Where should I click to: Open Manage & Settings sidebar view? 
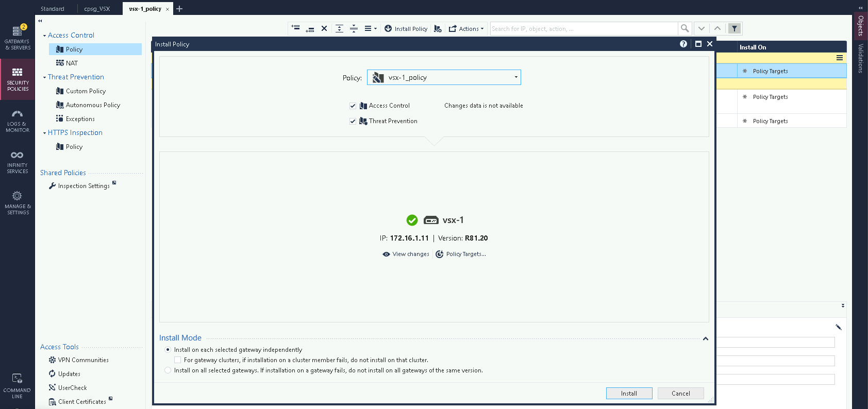[18, 203]
